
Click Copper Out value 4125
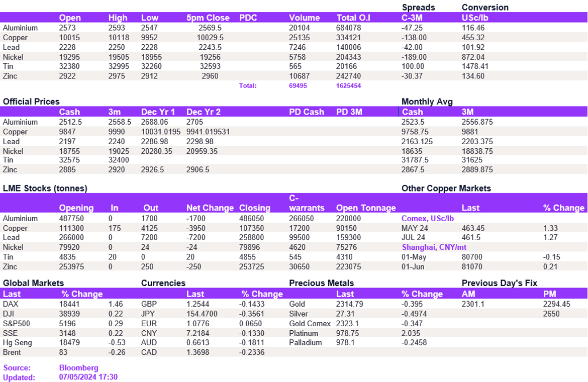149,228
